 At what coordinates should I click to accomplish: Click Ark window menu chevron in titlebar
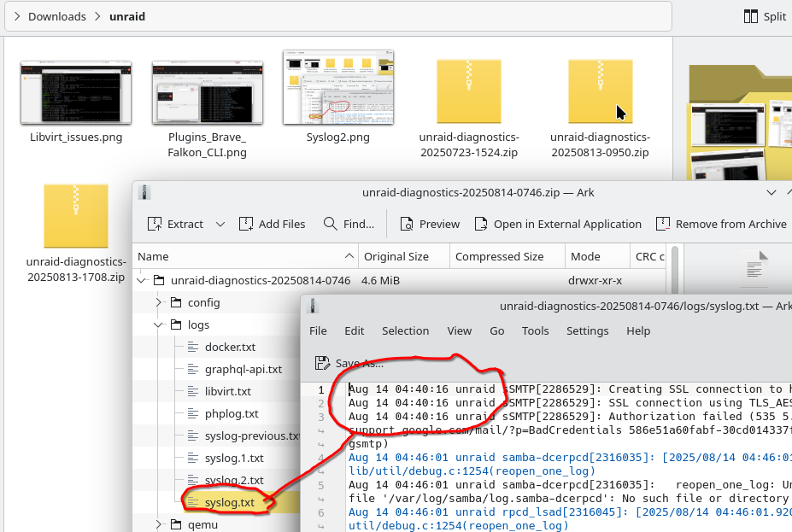tap(771, 193)
